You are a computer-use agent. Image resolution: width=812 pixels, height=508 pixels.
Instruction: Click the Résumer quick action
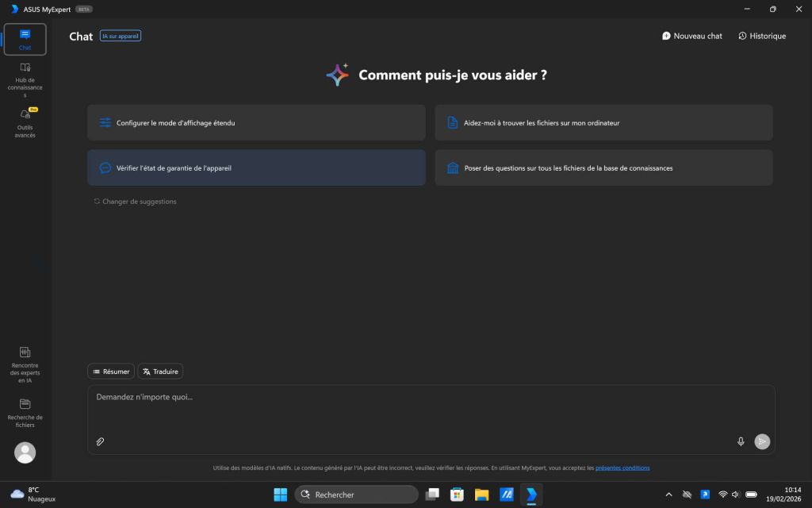click(110, 371)
